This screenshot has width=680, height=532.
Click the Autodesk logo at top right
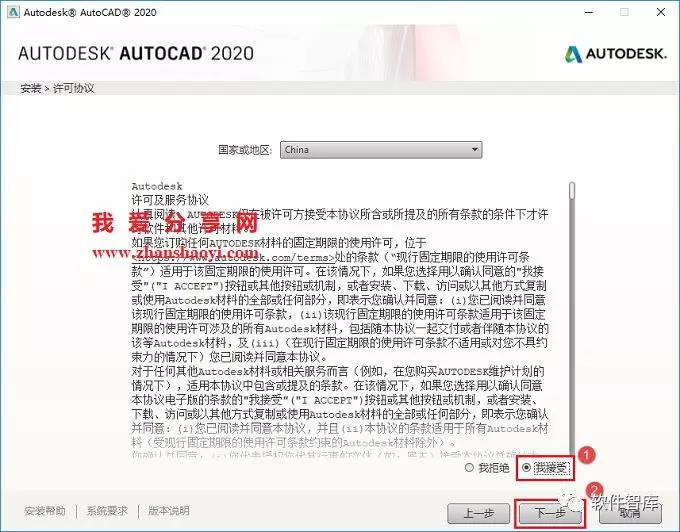(615, 54)
